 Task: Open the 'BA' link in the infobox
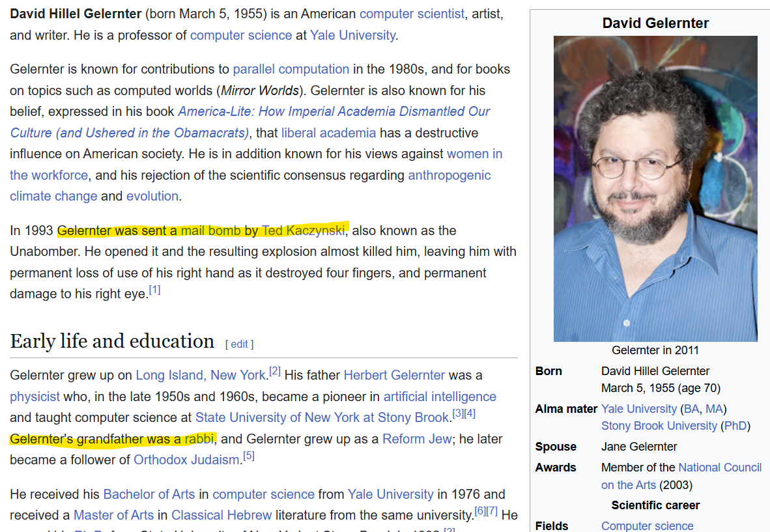691,410
